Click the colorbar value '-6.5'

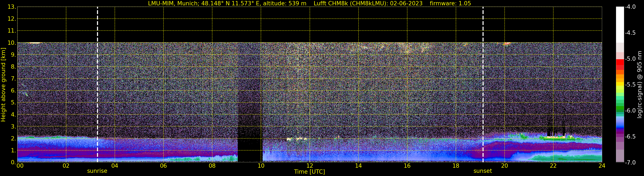coord(630,137)
